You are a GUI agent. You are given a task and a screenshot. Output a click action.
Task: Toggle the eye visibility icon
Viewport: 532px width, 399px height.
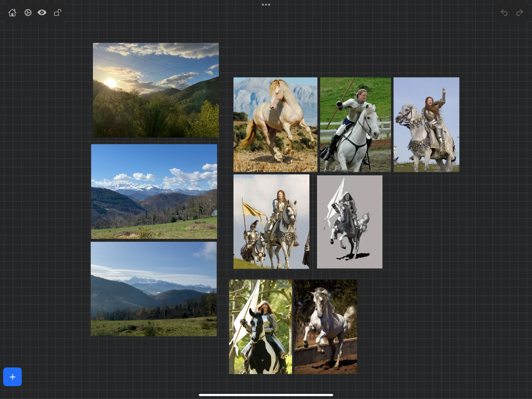click(x=42, y=13)
